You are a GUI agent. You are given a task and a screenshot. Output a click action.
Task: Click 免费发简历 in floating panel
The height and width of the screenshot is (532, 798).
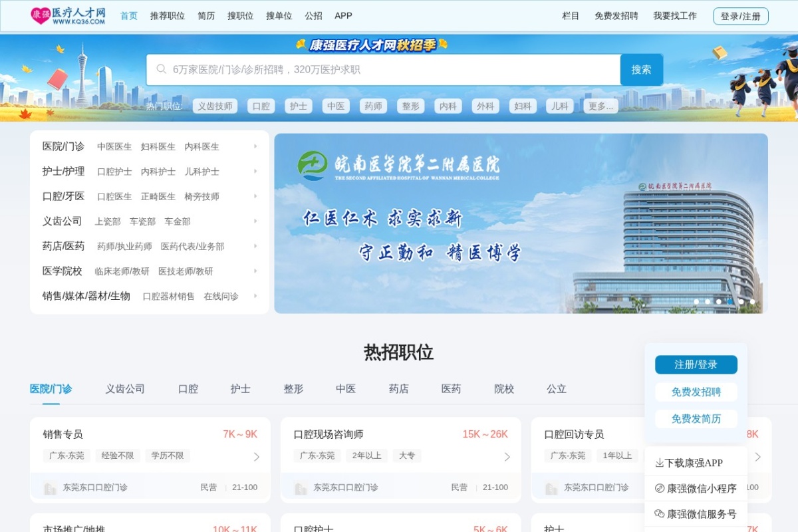pos(696,418)
